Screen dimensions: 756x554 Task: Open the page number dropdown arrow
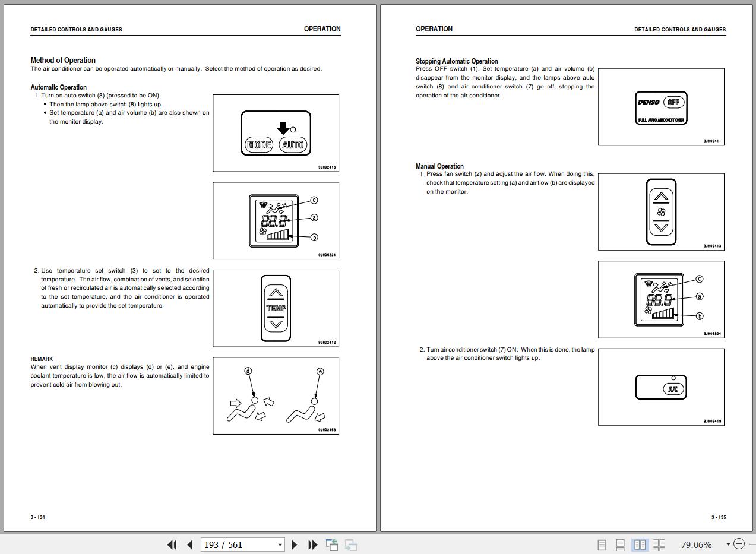(280, 544)
